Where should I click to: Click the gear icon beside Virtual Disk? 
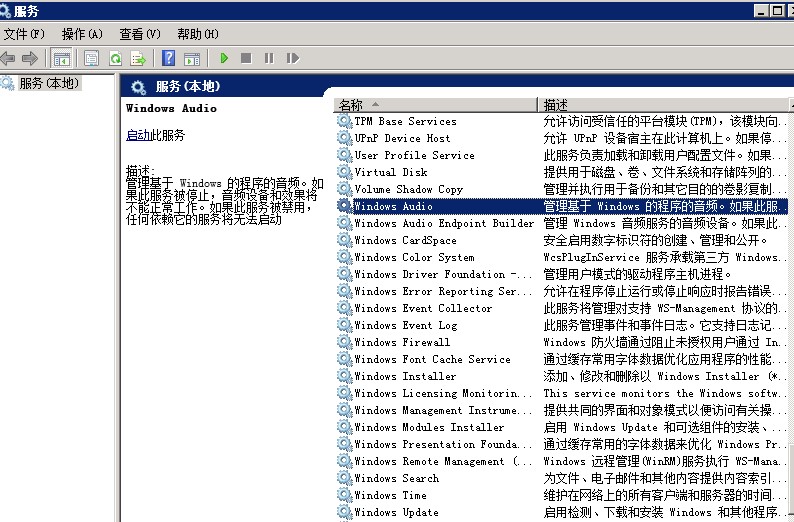pos(344,172)
